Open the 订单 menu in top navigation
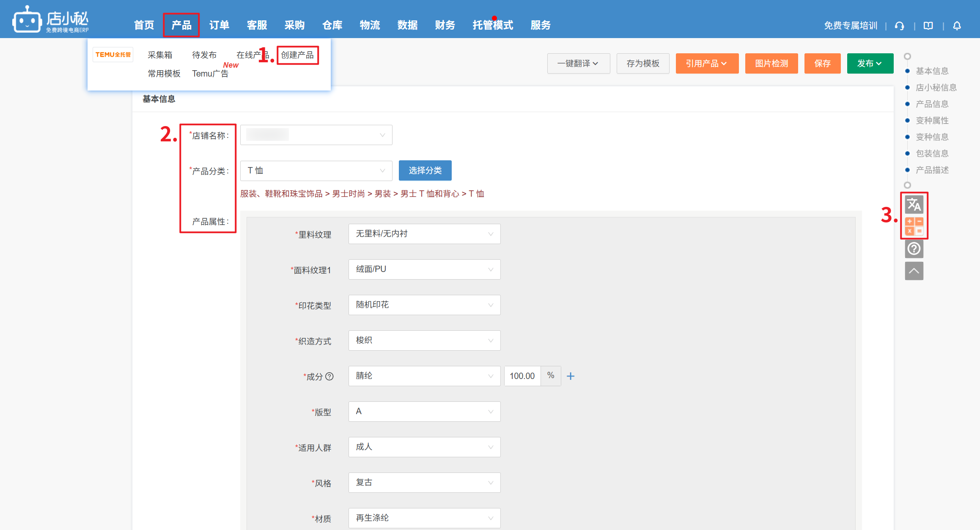 tap(219, 25)
